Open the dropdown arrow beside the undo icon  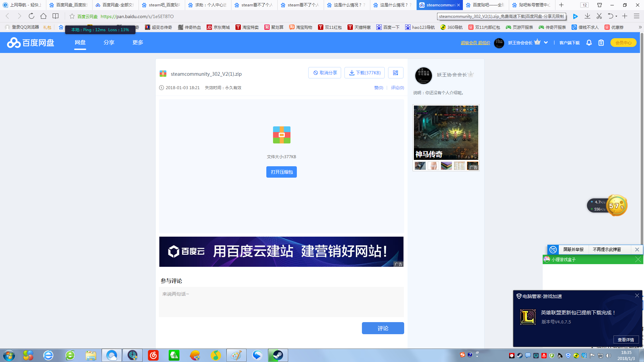pyautogui.click(x=616, y=16)
